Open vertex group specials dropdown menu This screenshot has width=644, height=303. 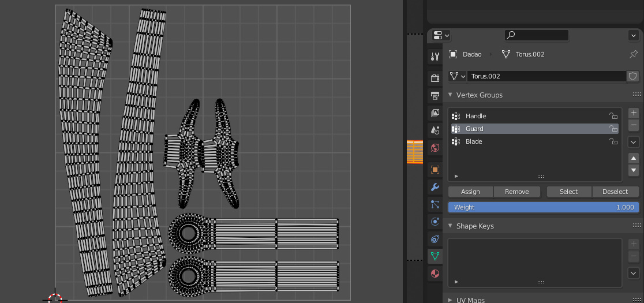634,142
